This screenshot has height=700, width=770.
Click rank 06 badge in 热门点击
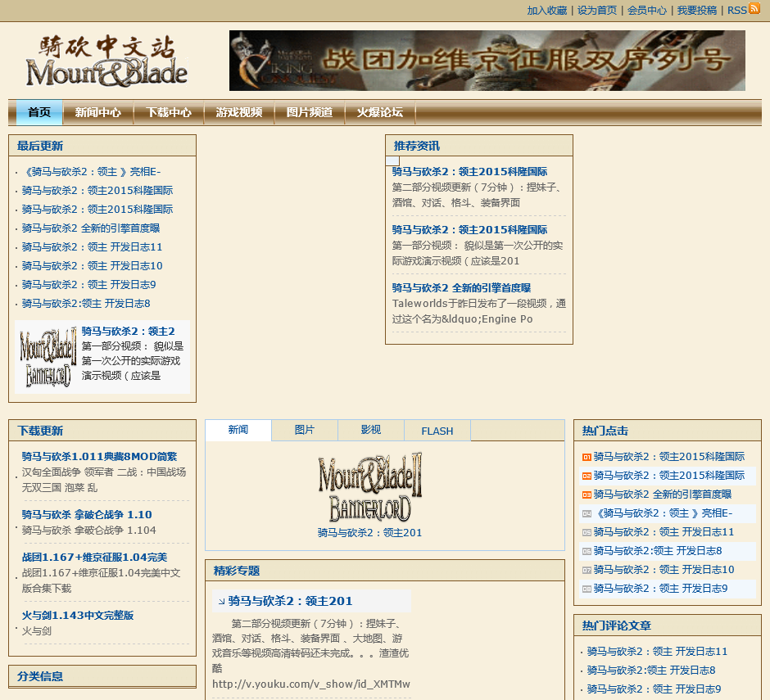(x=587, y=551)
